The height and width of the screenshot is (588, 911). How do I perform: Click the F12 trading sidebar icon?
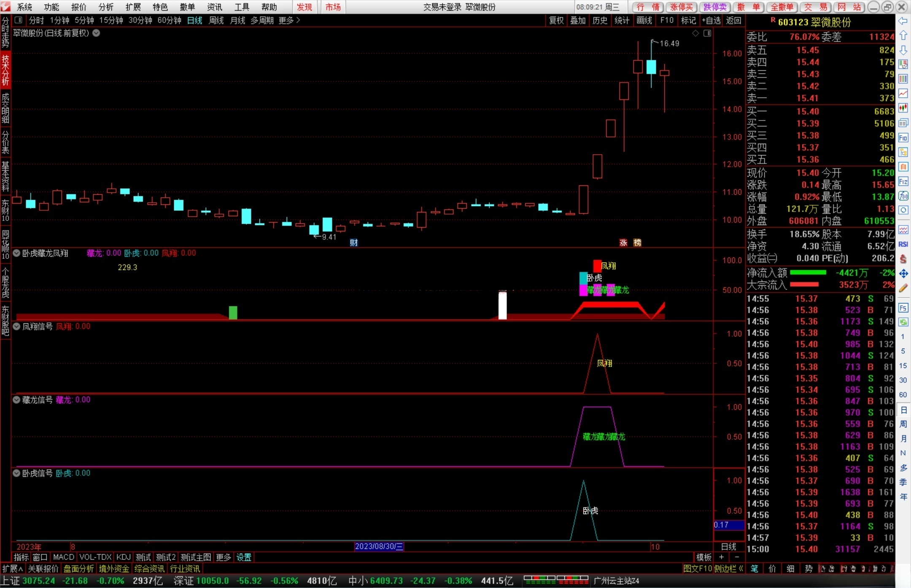903,182
